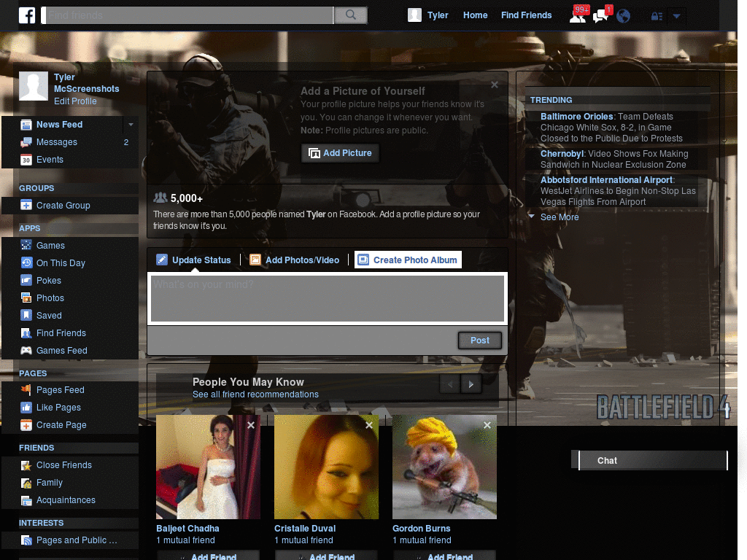Click the Create Page icon
747x560 pixels.
click(26, 425)
